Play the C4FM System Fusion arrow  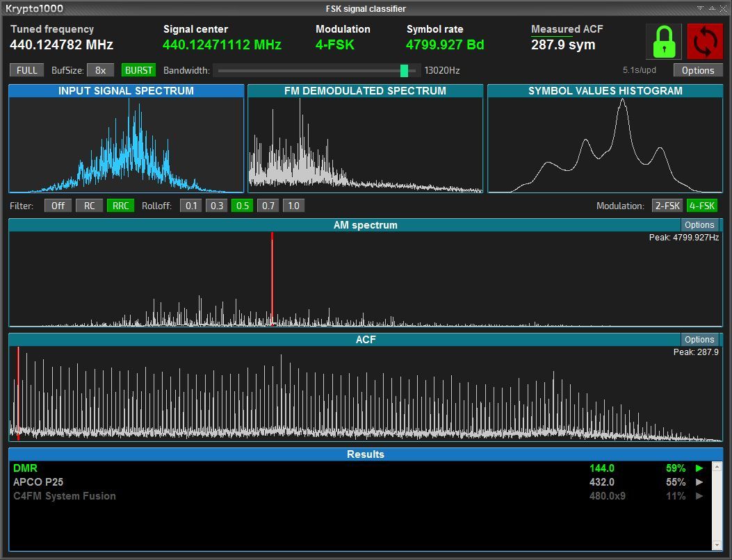tap(699, 496)
